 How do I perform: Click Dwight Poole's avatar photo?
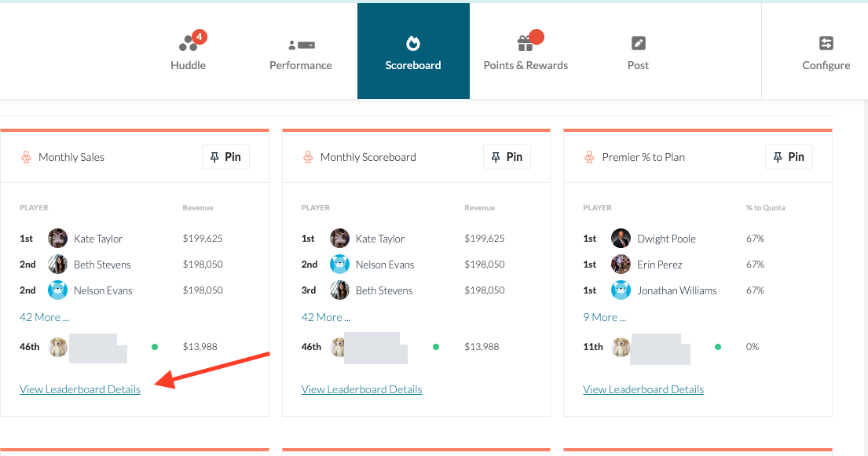(x=621, y=239)
